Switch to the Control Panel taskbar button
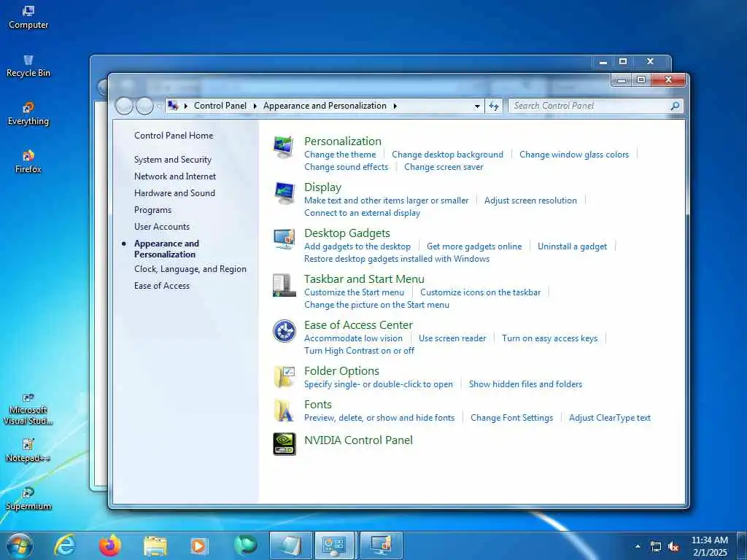 (x=334, y=545)
